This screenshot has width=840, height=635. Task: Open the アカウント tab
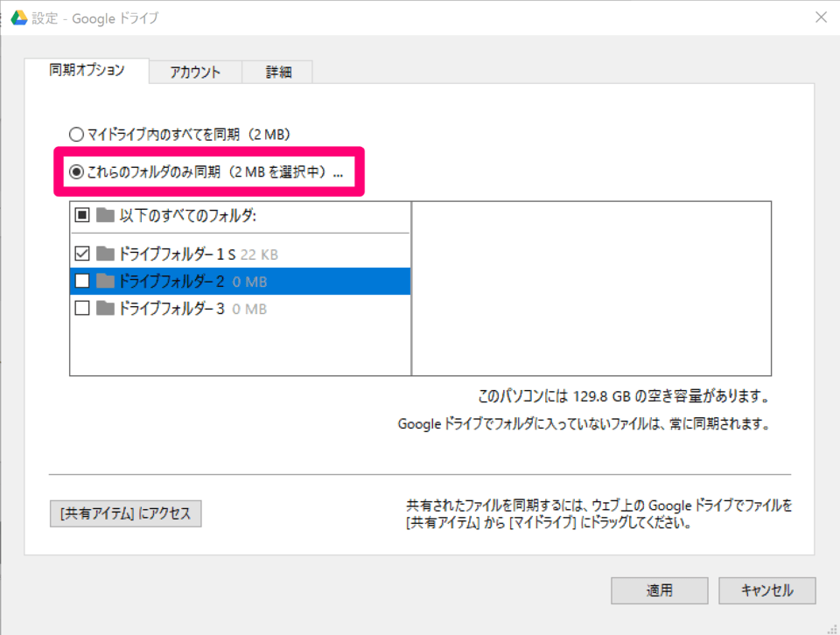(195, 72)
